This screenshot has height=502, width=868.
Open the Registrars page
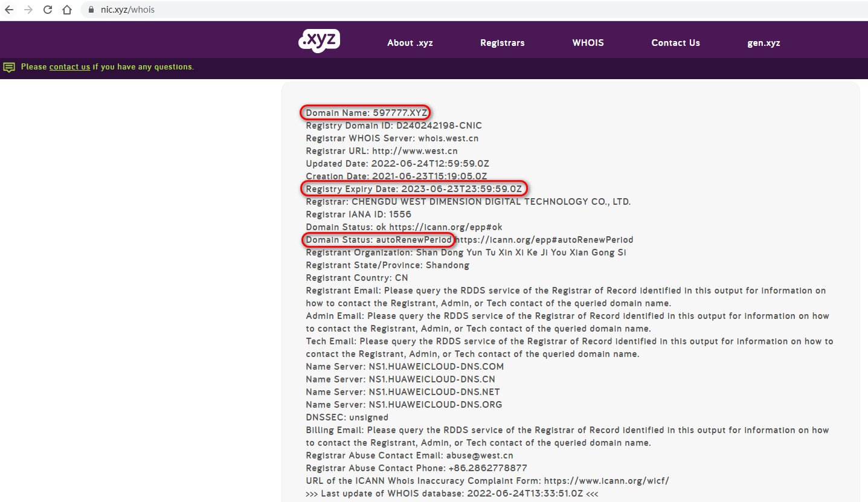click(x=503, y=43)
